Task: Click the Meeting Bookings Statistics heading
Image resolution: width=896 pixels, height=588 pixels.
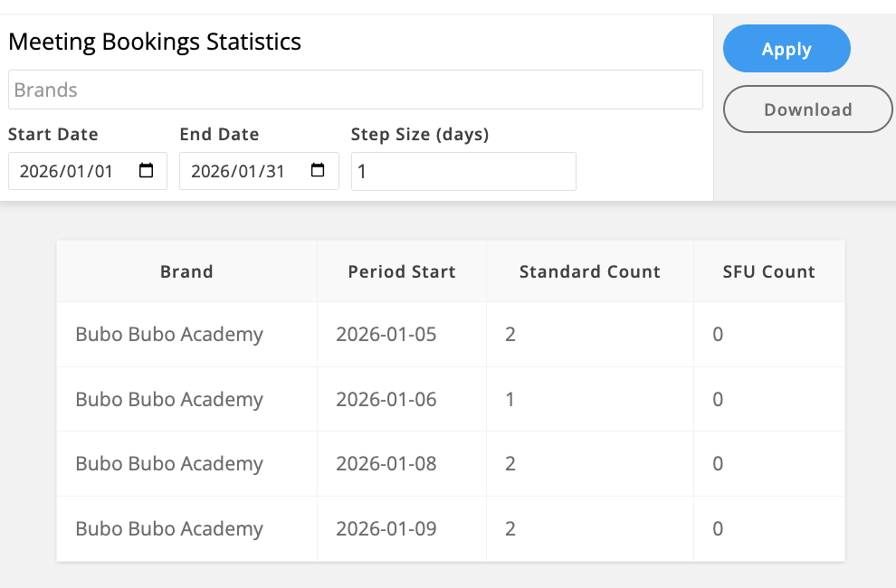Action: pos(155,42)
